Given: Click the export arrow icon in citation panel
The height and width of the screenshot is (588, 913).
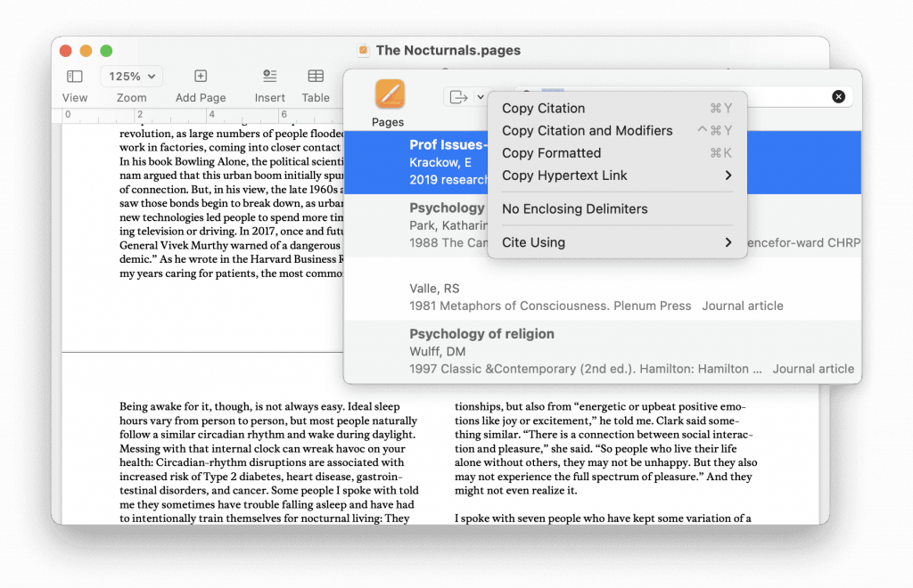Looking at the screenshot, I should coord(458,97).
